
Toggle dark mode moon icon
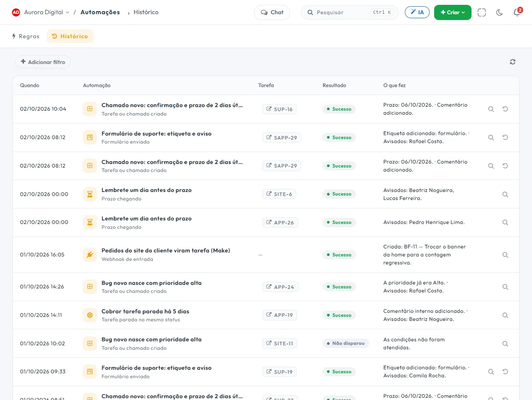tap(500, 12)
